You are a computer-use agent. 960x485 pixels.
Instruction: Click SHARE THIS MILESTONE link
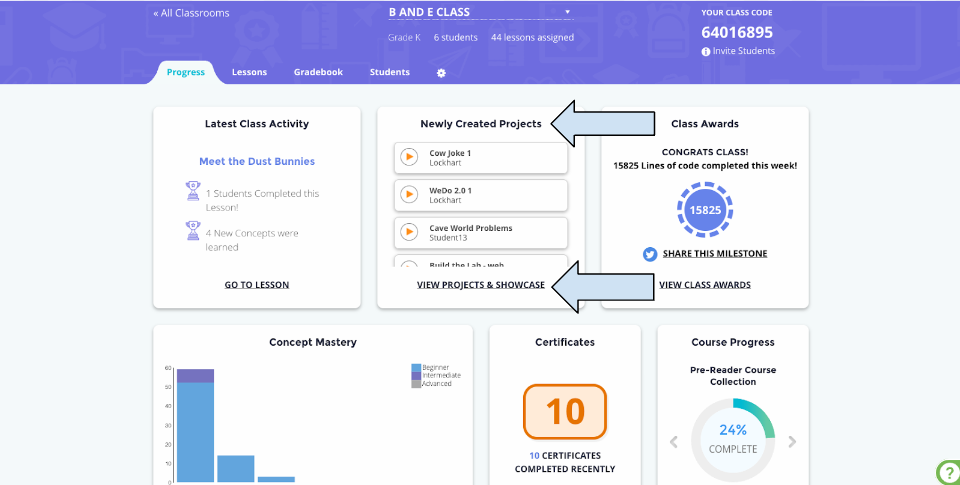[x=714, y=254]
